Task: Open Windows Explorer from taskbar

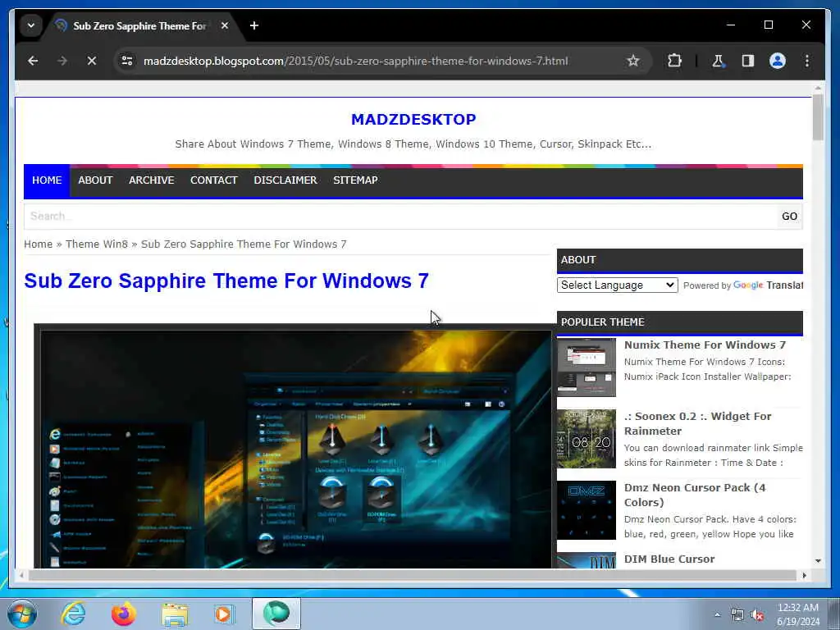Action: point(175,615)
